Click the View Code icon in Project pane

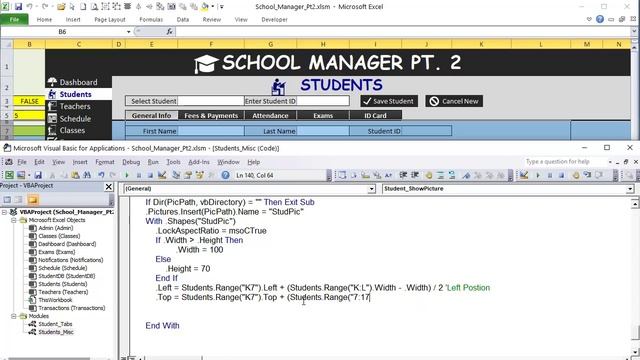point(7,200)
